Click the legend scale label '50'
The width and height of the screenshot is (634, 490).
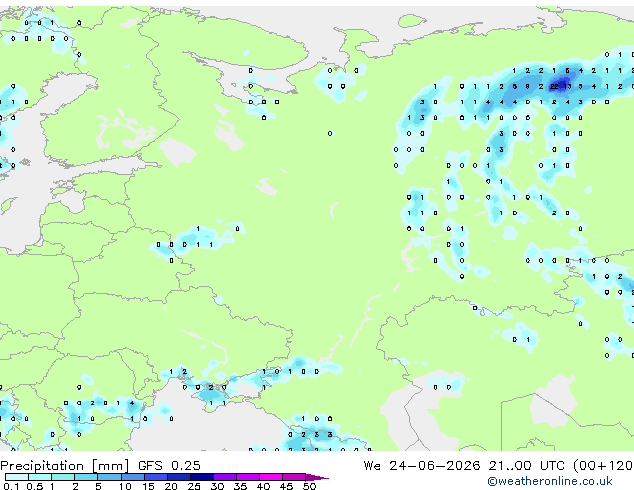[x=309, y=486]
